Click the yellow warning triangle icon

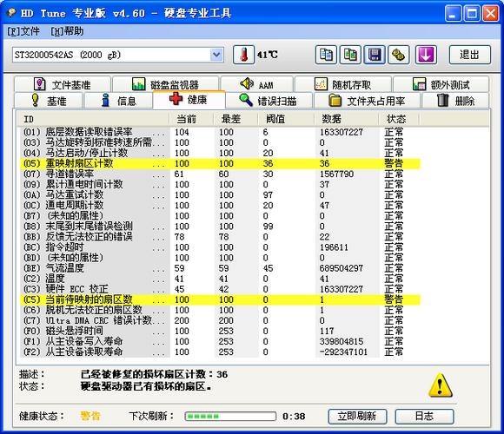coord(440,385)
